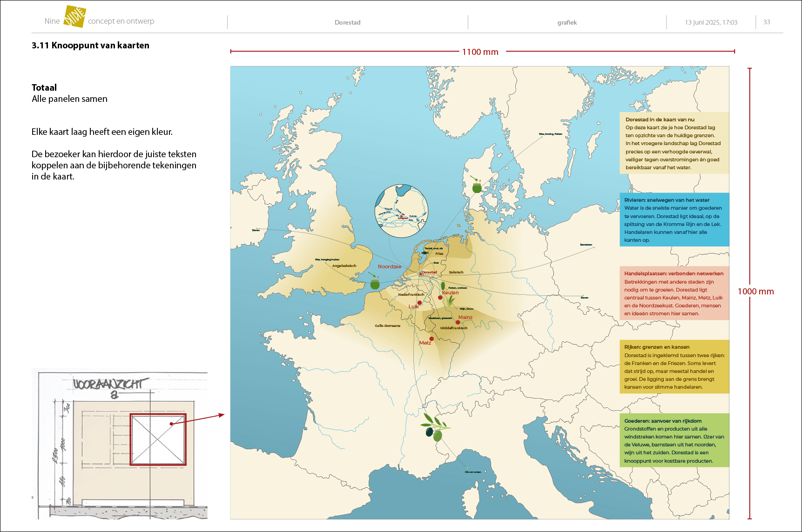Click the beige 'Dorestad in de kaart van nu' box

tap(674, 143)
